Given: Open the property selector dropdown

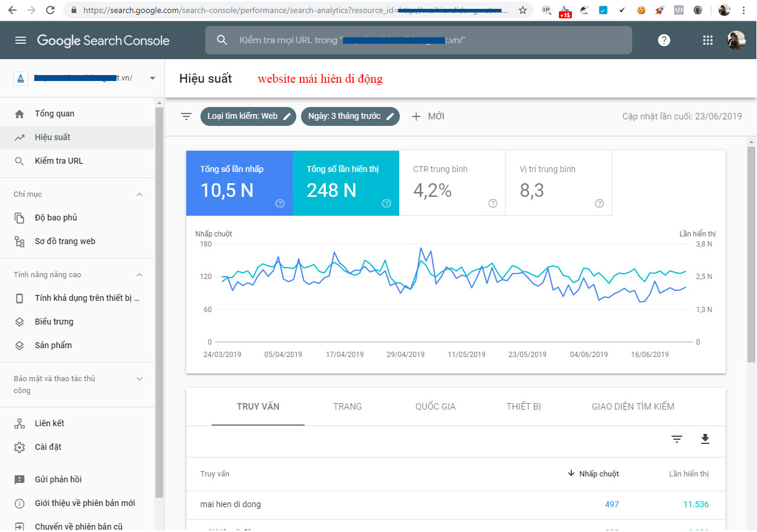Looking at the screenshot, I should point(153,78).
